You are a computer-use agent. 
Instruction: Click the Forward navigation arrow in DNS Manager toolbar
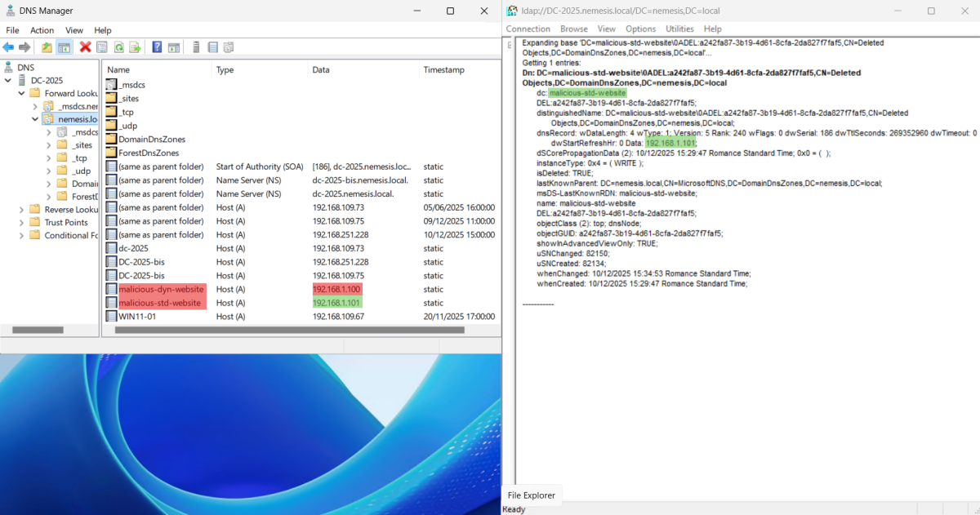pos(23,47)
